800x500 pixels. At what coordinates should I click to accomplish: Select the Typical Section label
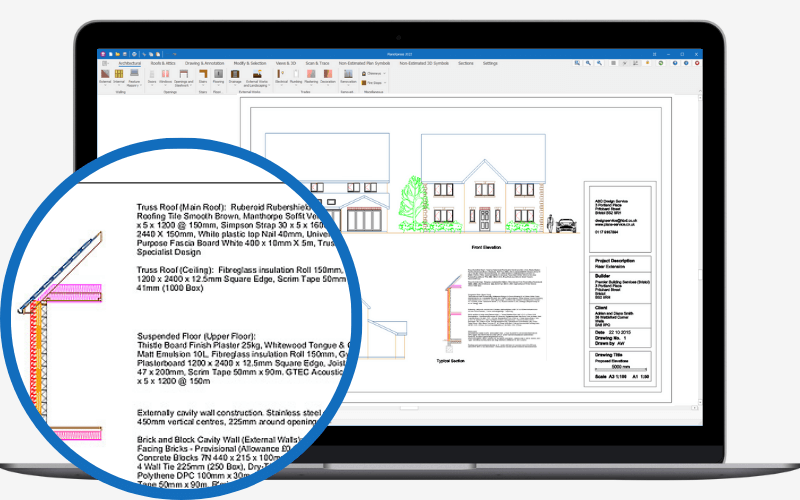(451, 361)
